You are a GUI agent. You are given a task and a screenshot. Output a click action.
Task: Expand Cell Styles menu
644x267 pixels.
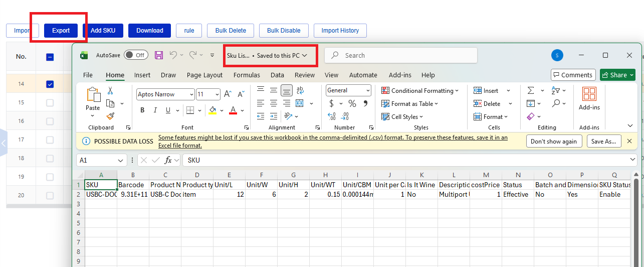click(x=402, y=117)
